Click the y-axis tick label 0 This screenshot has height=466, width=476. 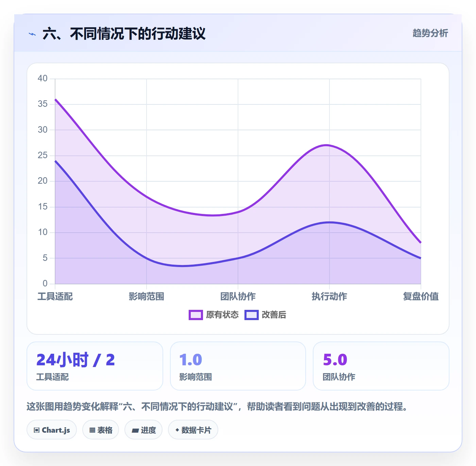click(x=45, y=284)
